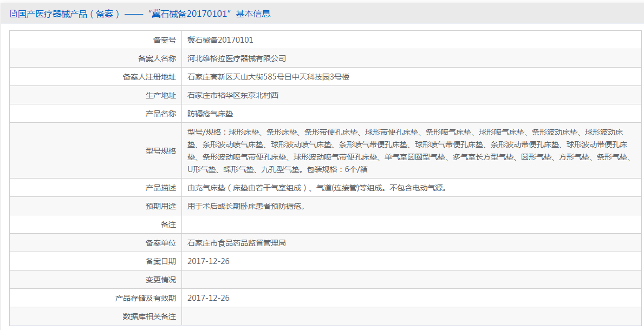
Task: Click the 备案人注册地址 label
Action: [149, 77]
